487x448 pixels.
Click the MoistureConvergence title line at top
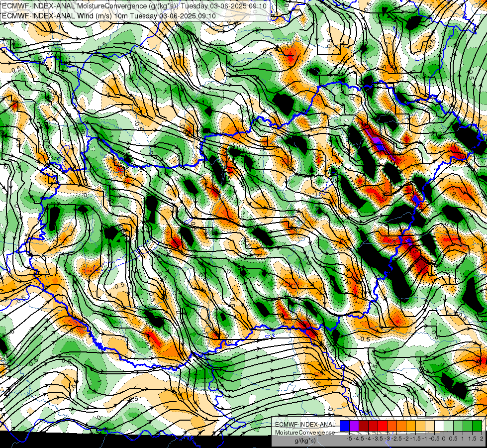pos(135,6)
